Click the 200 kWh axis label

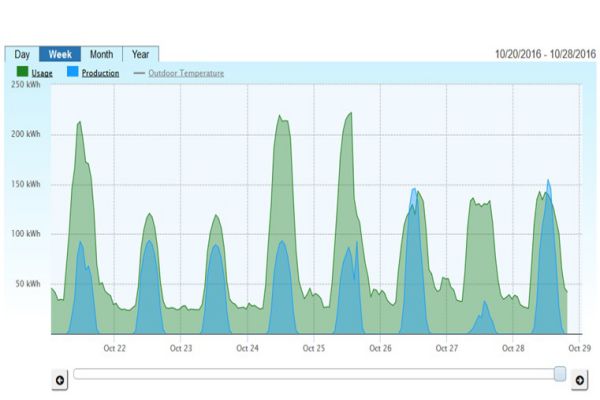tap(26, 134)
